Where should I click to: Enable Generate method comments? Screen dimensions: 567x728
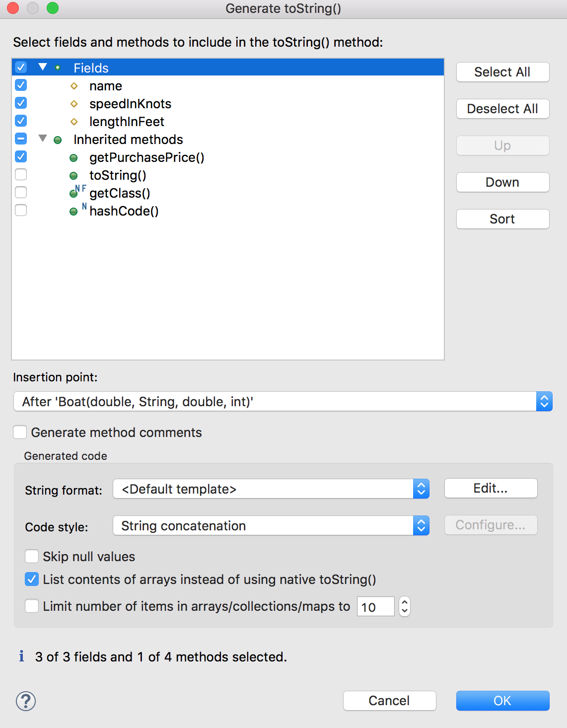[x=19, y=432]
